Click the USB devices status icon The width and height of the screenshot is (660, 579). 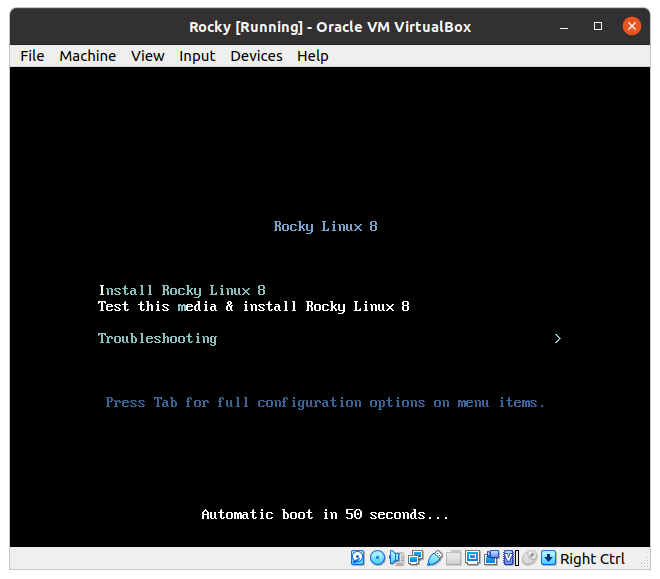point(434,558)
